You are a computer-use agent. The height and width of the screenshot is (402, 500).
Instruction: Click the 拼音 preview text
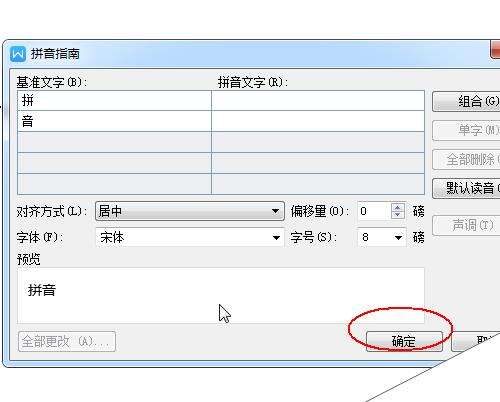(x=42, y=290)
